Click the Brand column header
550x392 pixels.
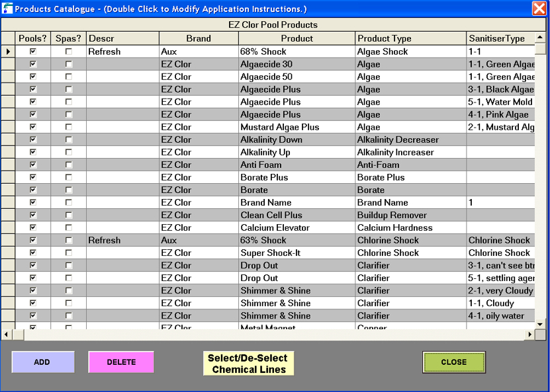(199, 38)
